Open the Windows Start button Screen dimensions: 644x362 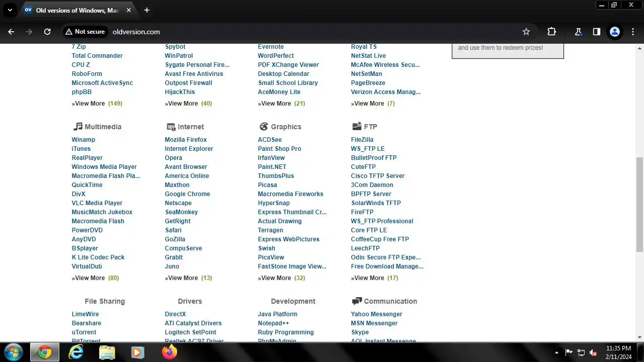[x=14, y=352]
